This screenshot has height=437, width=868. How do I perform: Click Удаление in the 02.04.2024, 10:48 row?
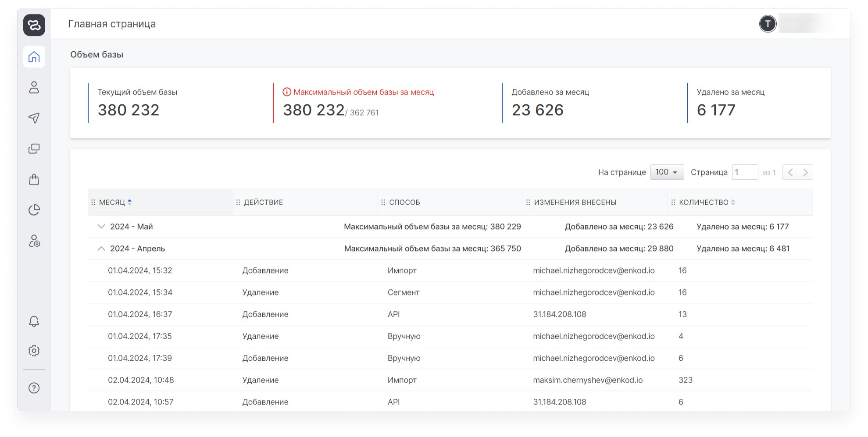pyautogui.click(x=261, y=380)
